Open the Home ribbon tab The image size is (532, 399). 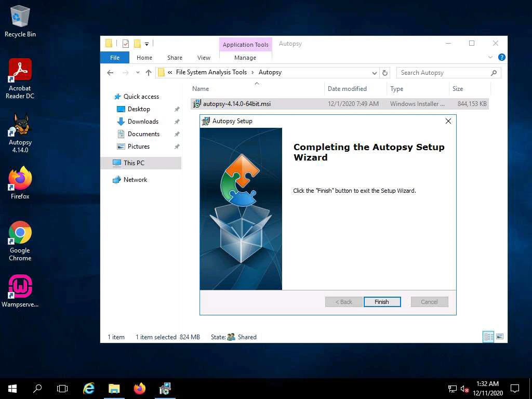pyautogui.click(x=144, y=58)
